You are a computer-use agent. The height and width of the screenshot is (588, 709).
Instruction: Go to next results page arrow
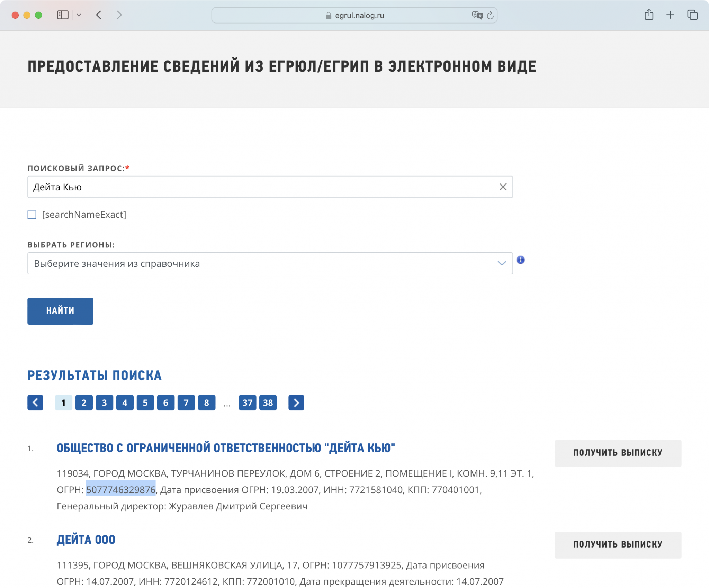click(296, 402)
